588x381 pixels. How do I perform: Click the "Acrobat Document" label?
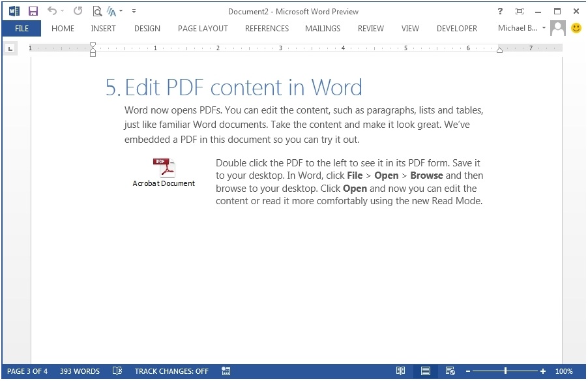(x=164, y=183)
